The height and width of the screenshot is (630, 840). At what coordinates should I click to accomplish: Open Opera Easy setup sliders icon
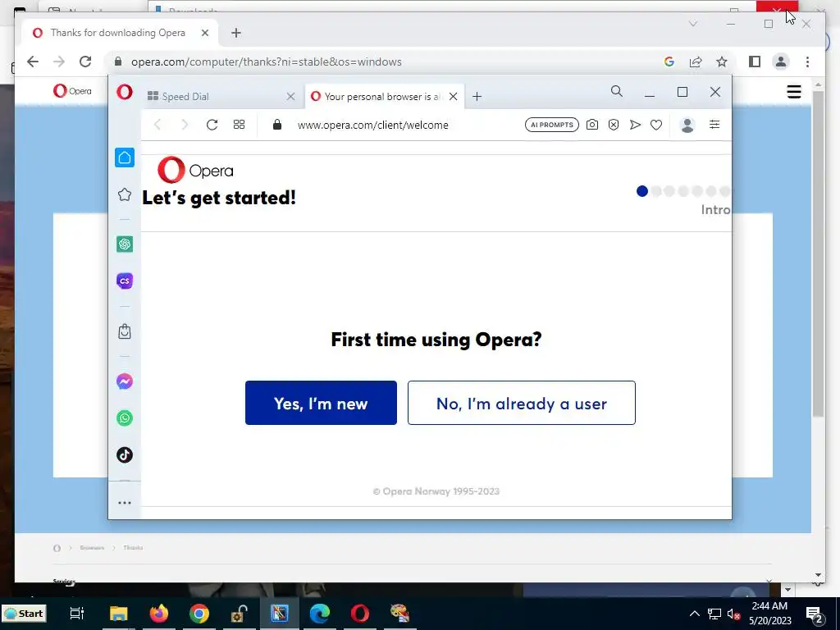714,125
